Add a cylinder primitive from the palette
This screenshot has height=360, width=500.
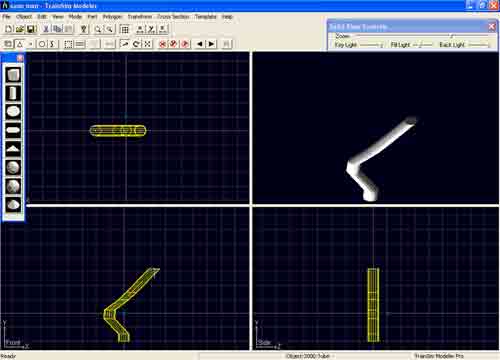pyautogui.click(x=13, y=93)
